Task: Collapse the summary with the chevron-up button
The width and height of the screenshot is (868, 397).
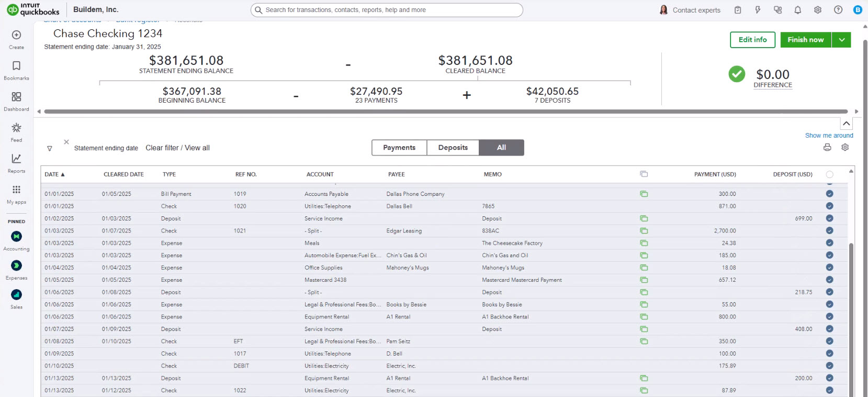Action: 846,124
